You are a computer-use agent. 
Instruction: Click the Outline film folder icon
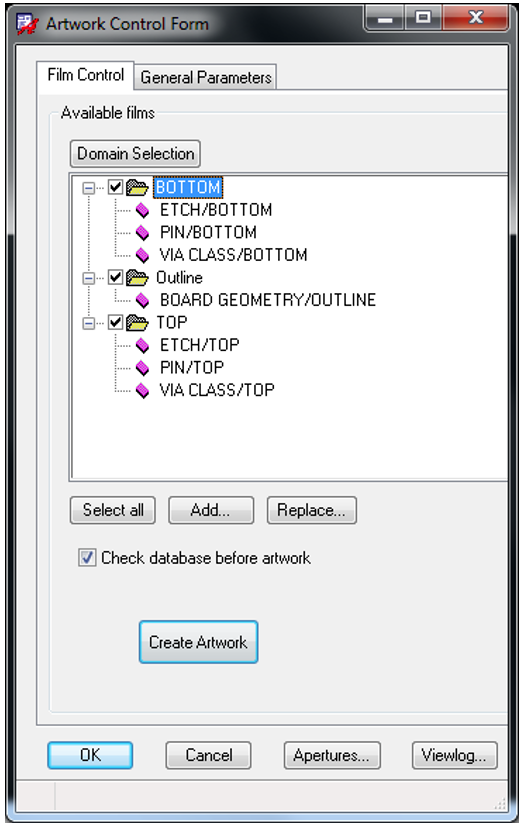[137, 277]
